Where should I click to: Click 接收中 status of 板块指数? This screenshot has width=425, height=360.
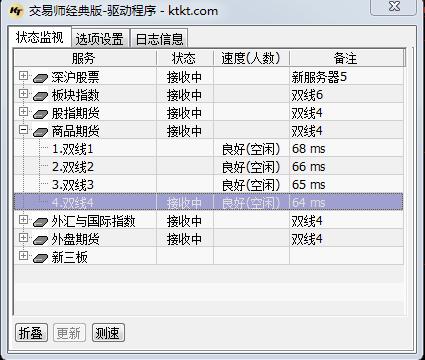(x=184, y=95)
